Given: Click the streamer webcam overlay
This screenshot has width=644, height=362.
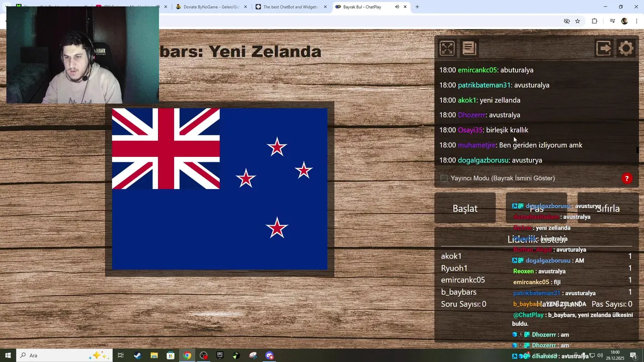Looking at the screenshot, I should (x=83, y=55).
